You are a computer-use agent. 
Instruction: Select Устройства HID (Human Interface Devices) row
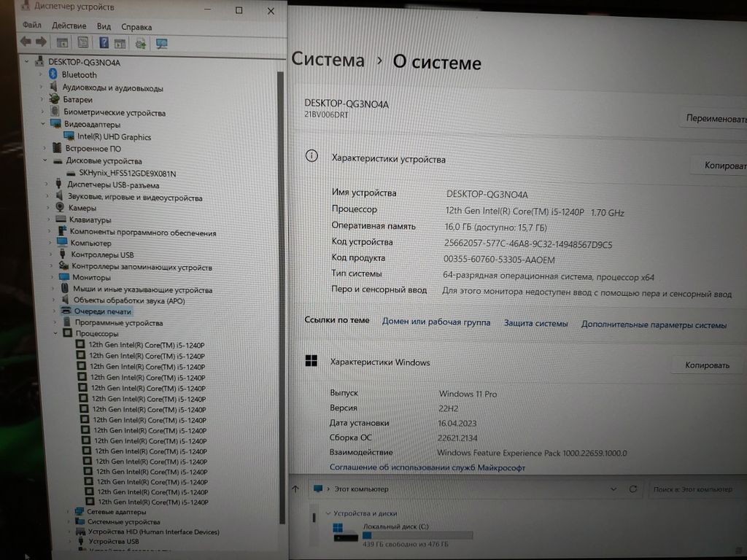click(153, 532)
